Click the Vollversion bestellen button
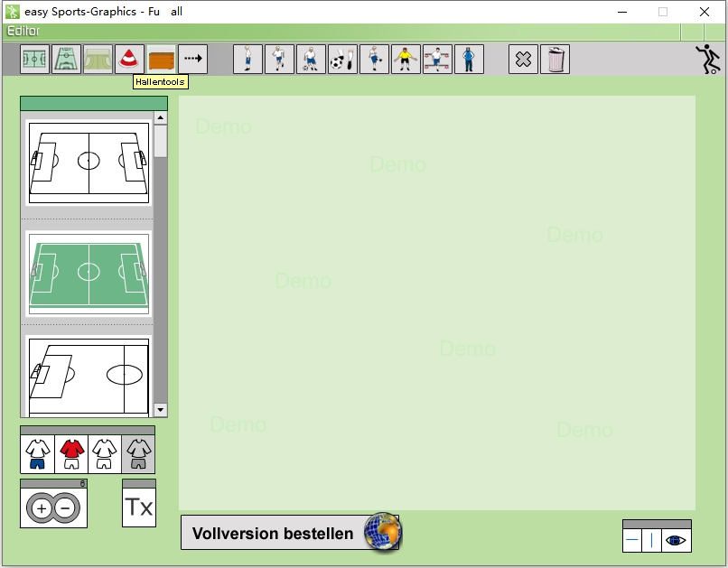 pos(290,534)
